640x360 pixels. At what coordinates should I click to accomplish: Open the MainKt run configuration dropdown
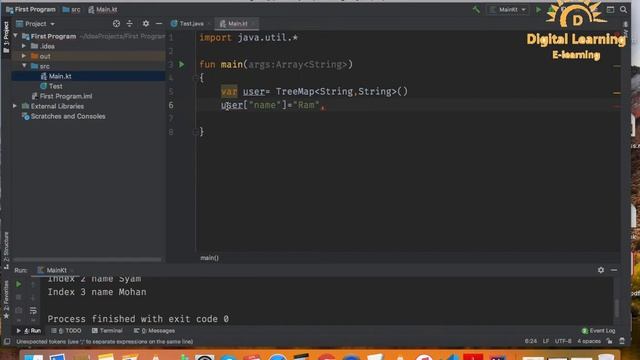[508, 9]
